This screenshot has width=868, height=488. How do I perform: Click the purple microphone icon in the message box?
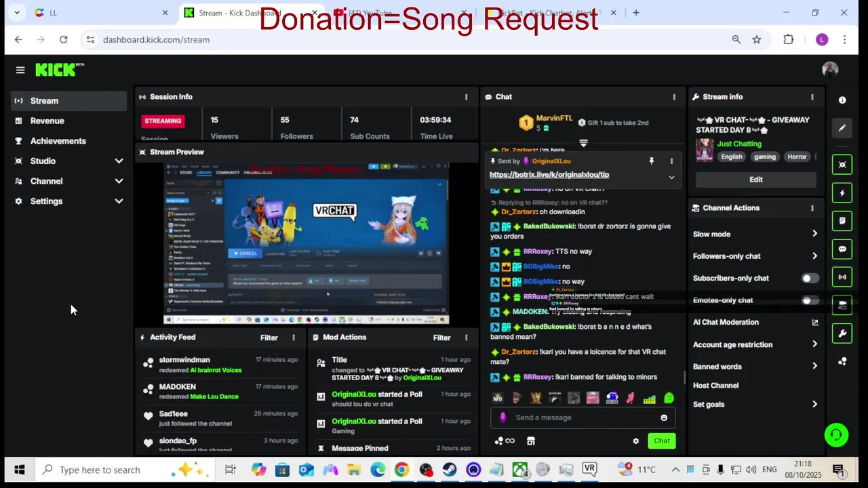click(502, 418)
